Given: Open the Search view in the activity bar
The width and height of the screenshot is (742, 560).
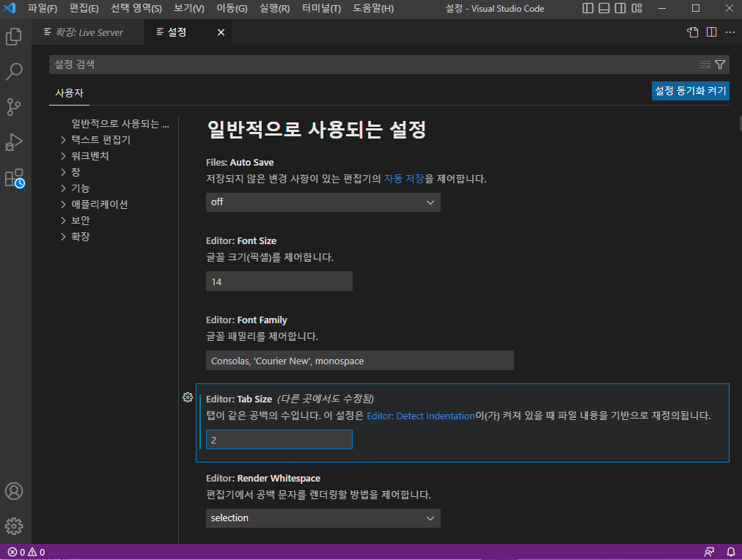Looking at the screenshot, I should point(14,71).
